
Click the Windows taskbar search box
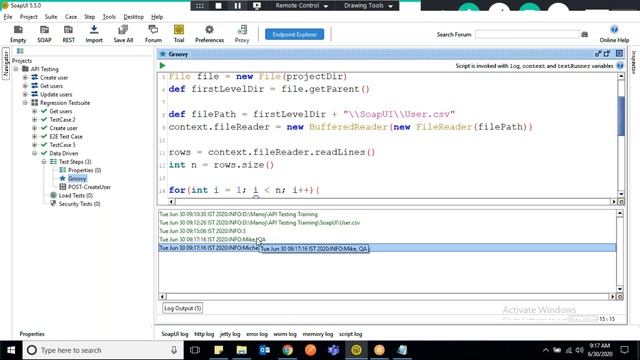[x=102, y=350]
